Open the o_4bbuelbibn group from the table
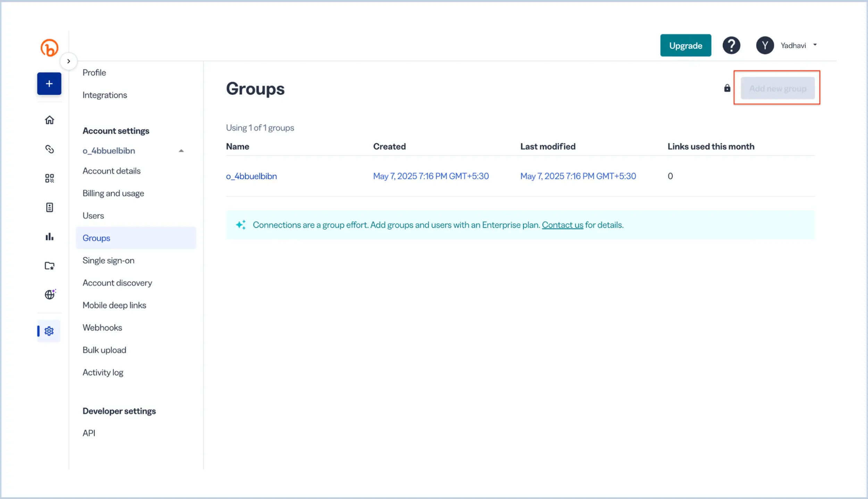This screenshot has width=868, height=499. [x=251, y=176]
